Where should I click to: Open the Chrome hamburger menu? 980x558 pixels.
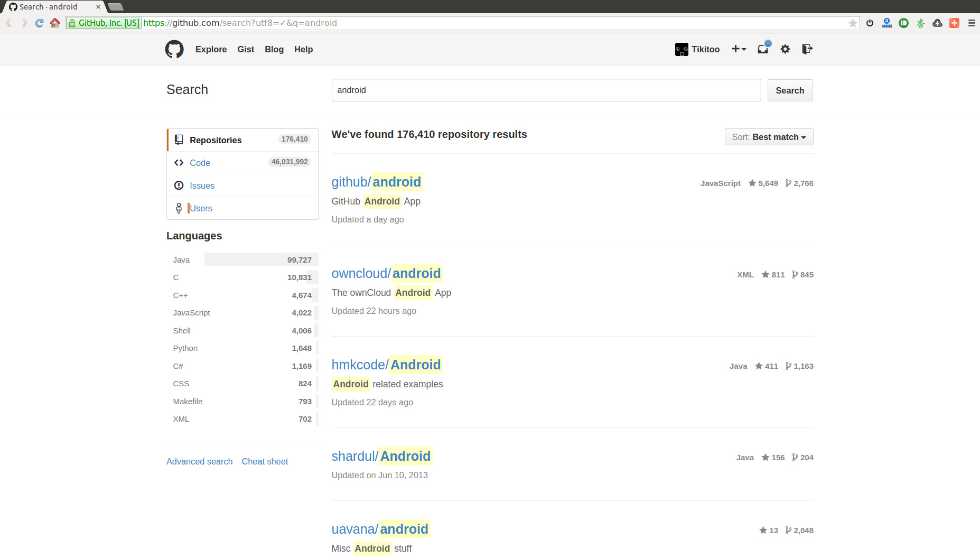coord(972,23)
